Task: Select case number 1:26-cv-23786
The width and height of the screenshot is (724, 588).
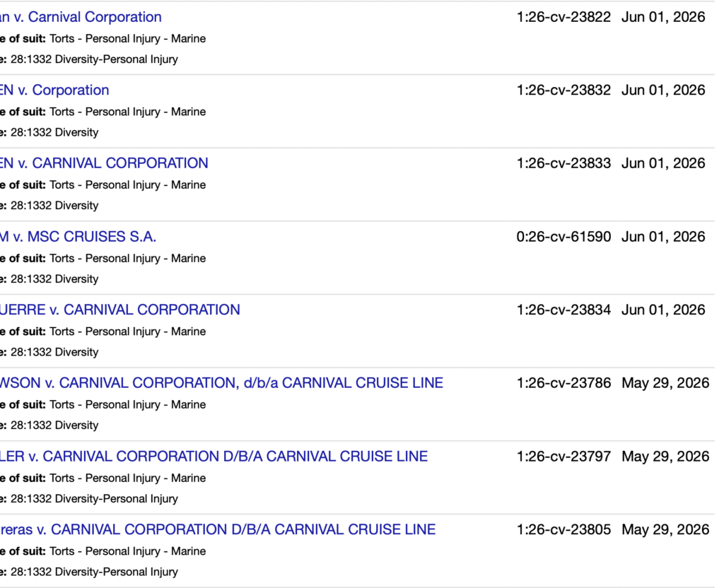Action: tap(564, 383)
